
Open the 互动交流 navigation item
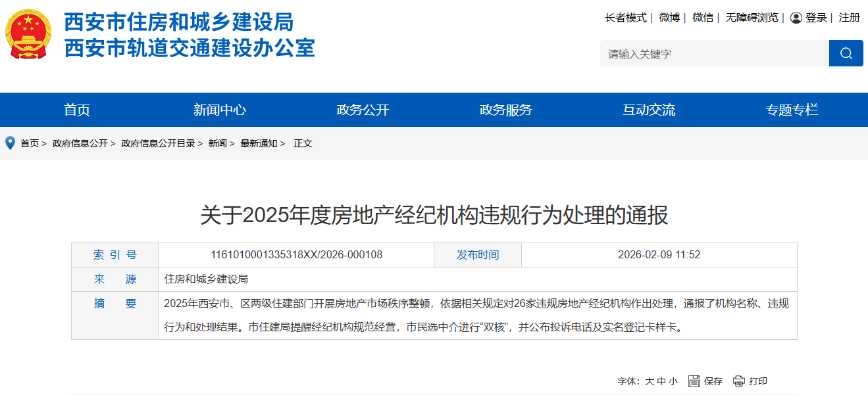tap(649, 110)
